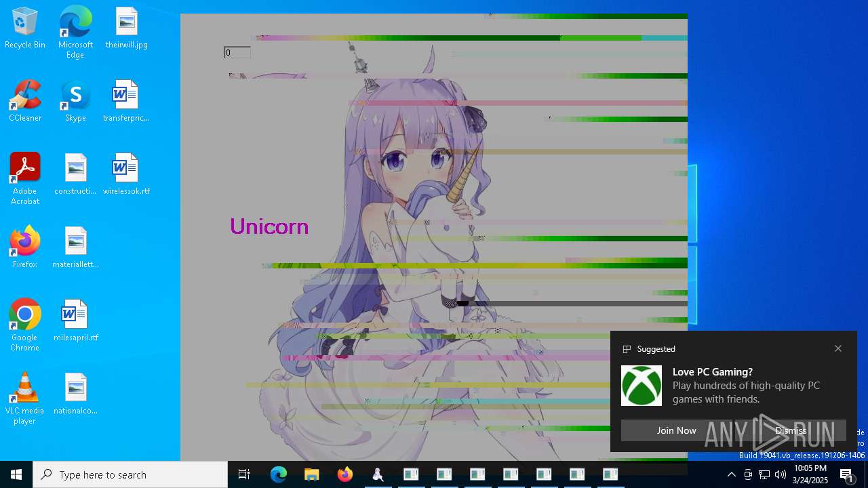Select the milesapril.rtf document icon

75,321
